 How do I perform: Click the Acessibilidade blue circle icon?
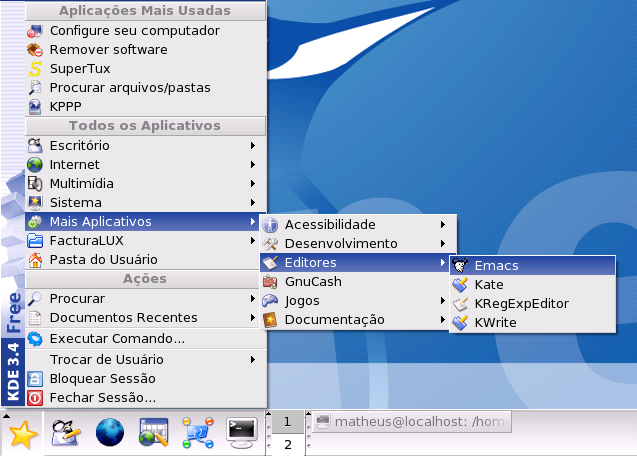pos(270,224)
